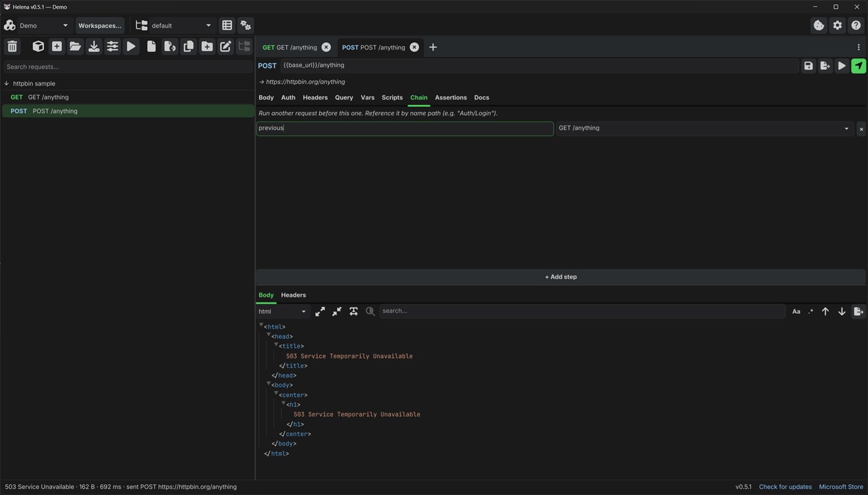Screen dimensions: 868x495
Task: Click the trash delete icon in sidebar toolbar
Action: [13, 47]
